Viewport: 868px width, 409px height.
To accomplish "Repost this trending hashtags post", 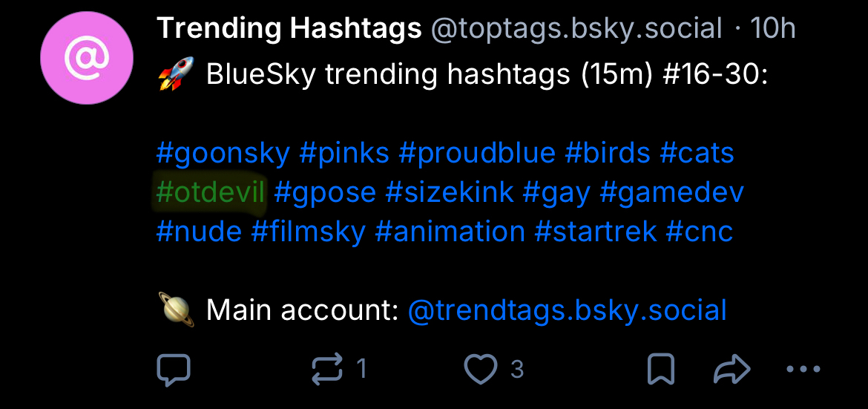I will pos(329,370).
